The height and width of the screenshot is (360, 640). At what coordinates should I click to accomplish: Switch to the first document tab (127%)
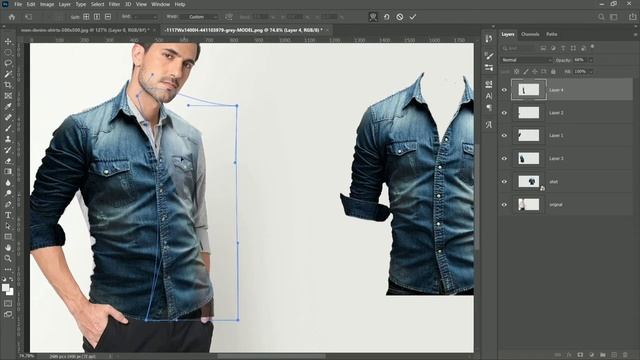tap(84, 30)
